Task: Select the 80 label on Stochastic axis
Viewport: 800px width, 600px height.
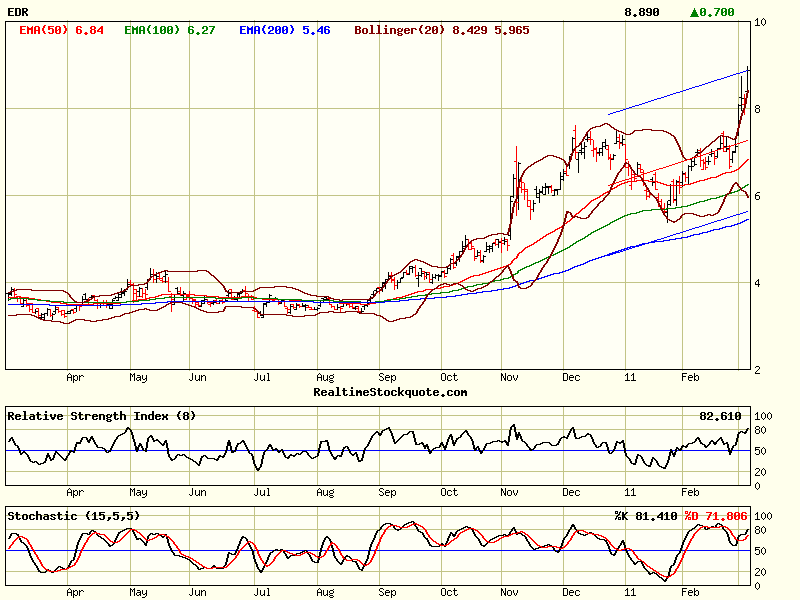Action: click(760, 531)
